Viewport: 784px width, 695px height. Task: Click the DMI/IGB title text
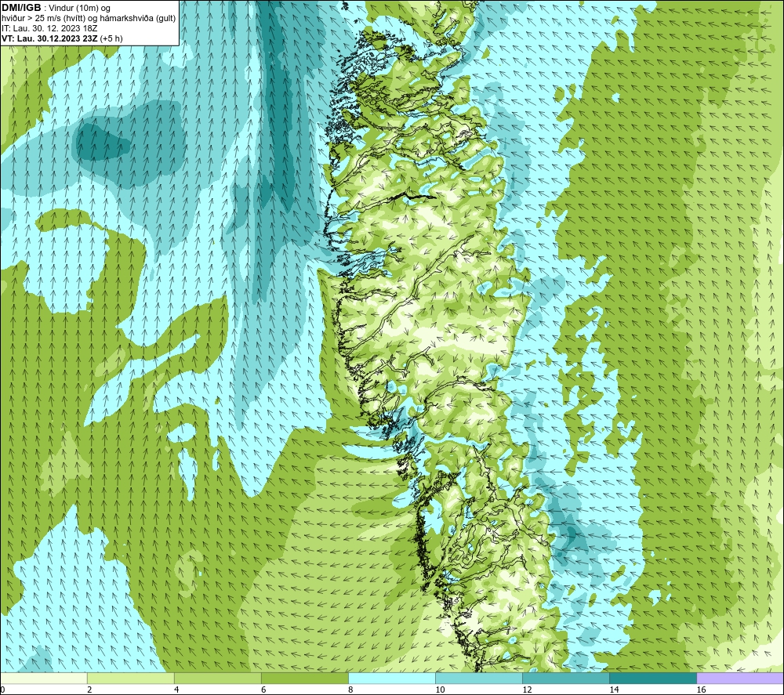21,8
